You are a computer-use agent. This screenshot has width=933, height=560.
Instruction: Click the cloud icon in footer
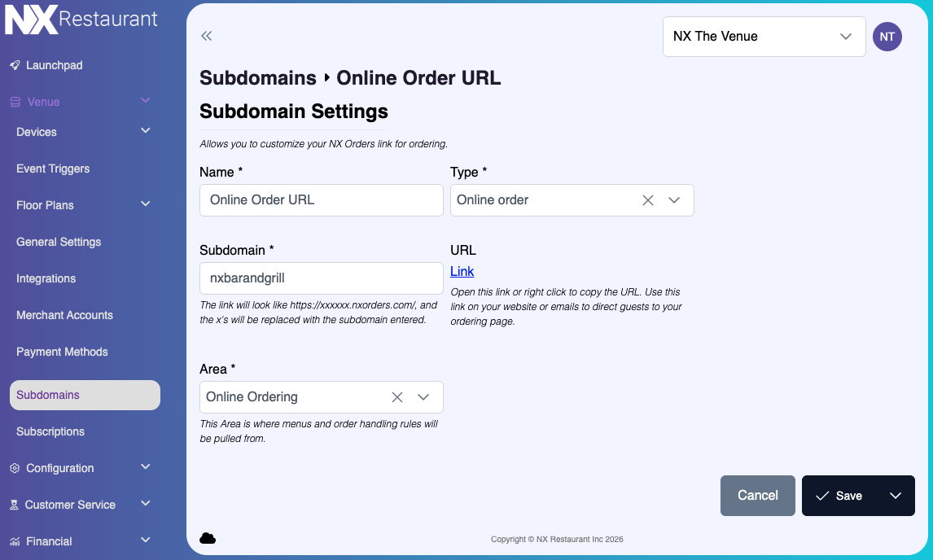tap(208, 538)
